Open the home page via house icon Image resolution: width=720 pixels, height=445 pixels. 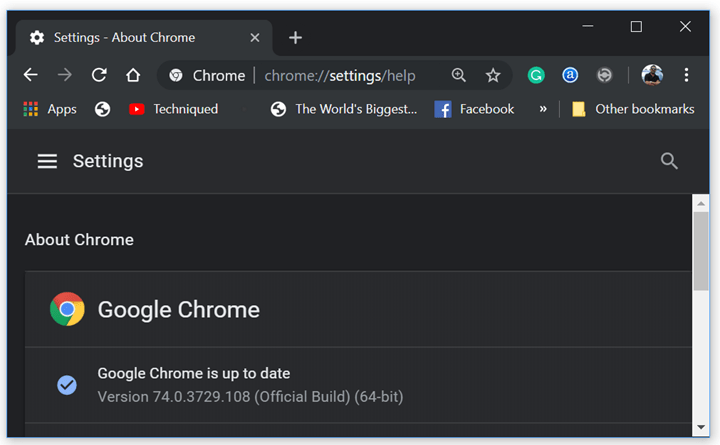[133, 74]
